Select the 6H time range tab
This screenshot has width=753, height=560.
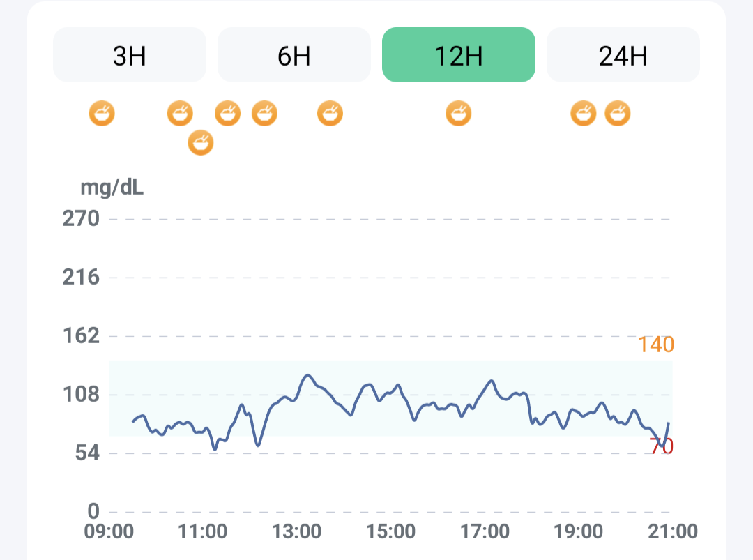tap(294, 55)
